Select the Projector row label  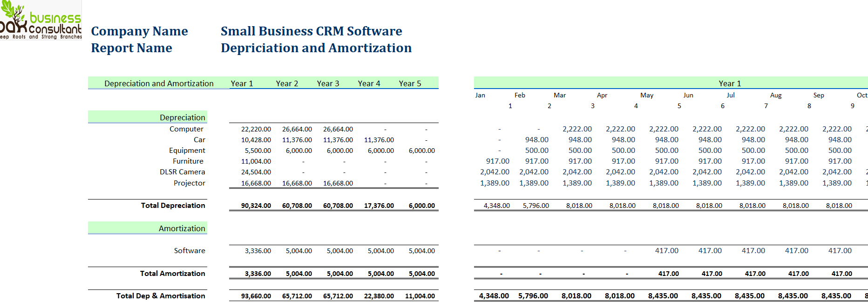click(x=189, y=183)
